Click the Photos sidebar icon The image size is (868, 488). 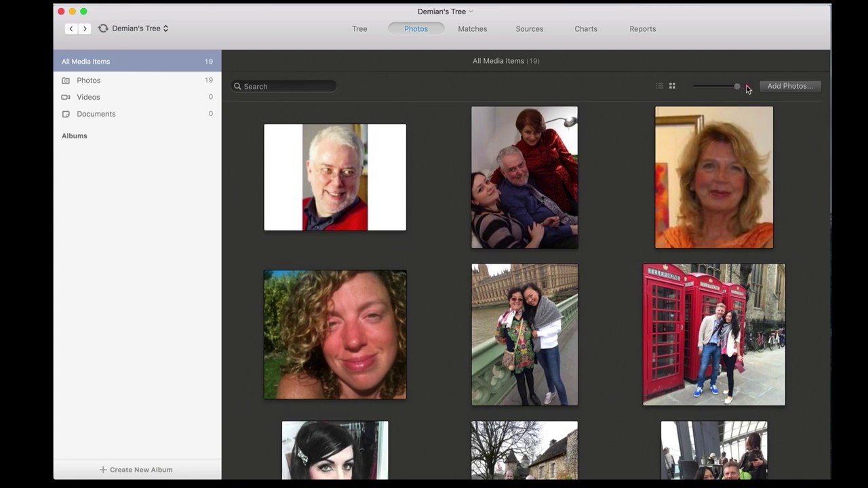pos(66,80)
